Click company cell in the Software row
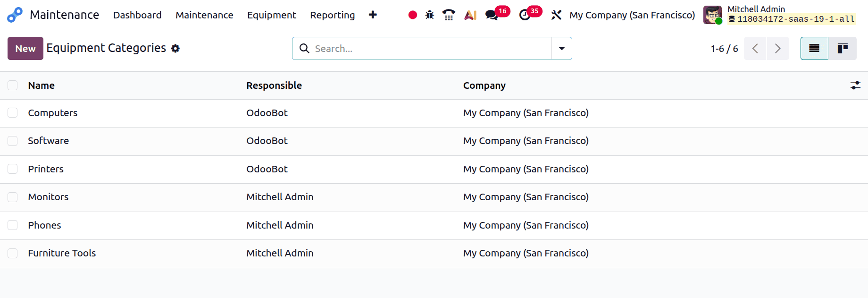 pos(526,141)
